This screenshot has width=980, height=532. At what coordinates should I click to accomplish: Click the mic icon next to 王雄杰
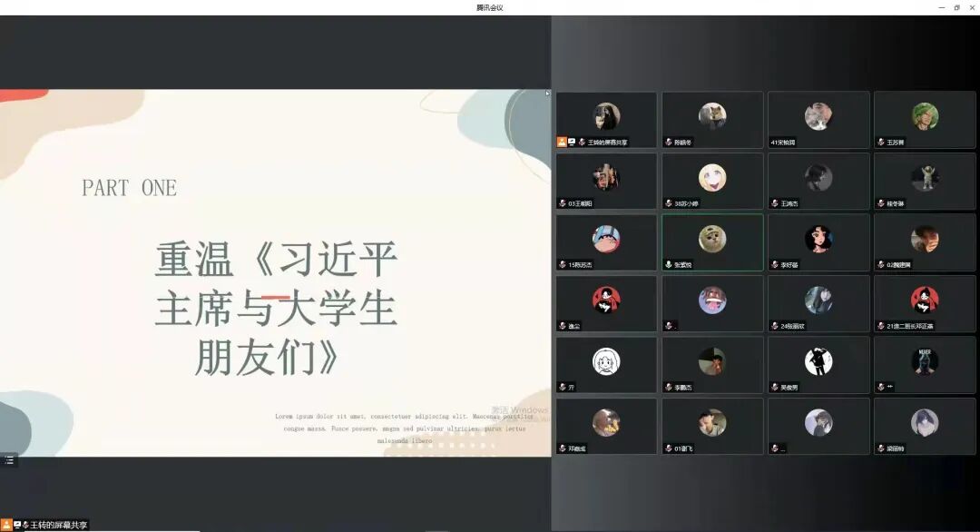(x=772, y=203)
